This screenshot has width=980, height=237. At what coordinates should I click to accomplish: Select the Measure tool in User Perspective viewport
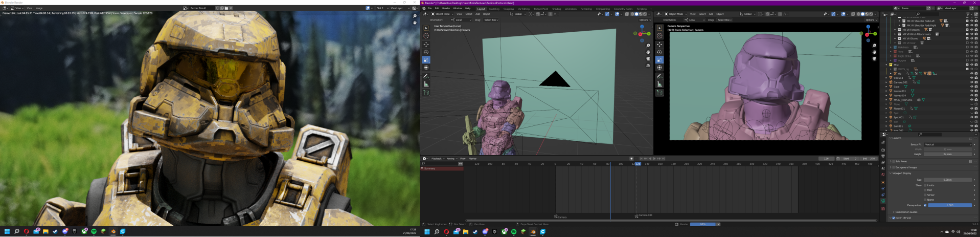click(426, 84)
